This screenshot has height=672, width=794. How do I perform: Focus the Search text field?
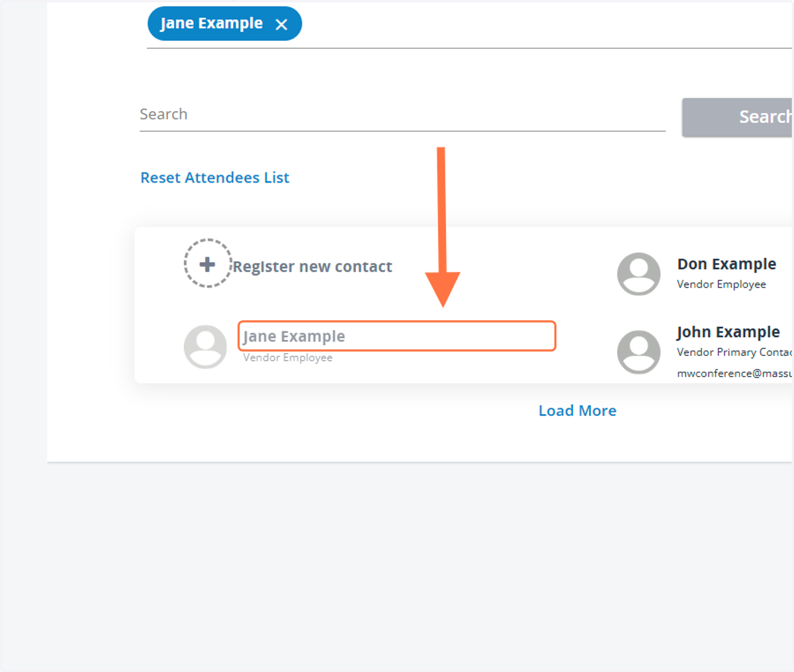pyautogui.click(x=402, y=114)
